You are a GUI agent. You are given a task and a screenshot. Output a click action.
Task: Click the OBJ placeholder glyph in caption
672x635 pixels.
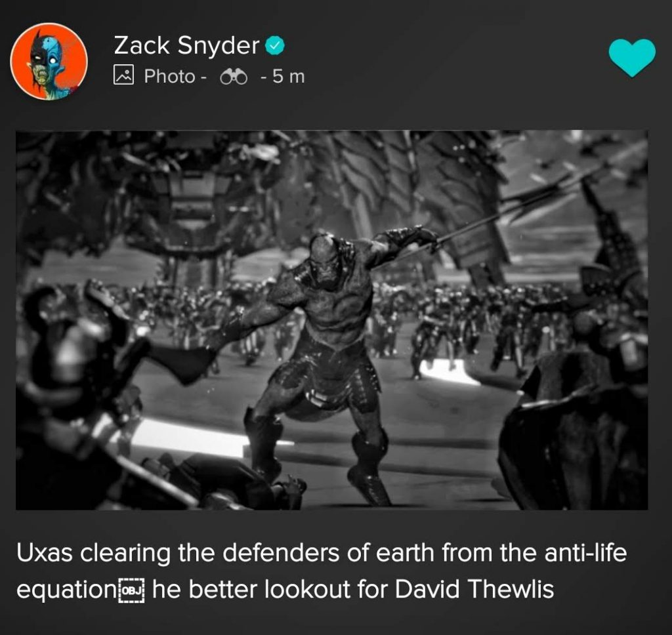click(131, 590)
